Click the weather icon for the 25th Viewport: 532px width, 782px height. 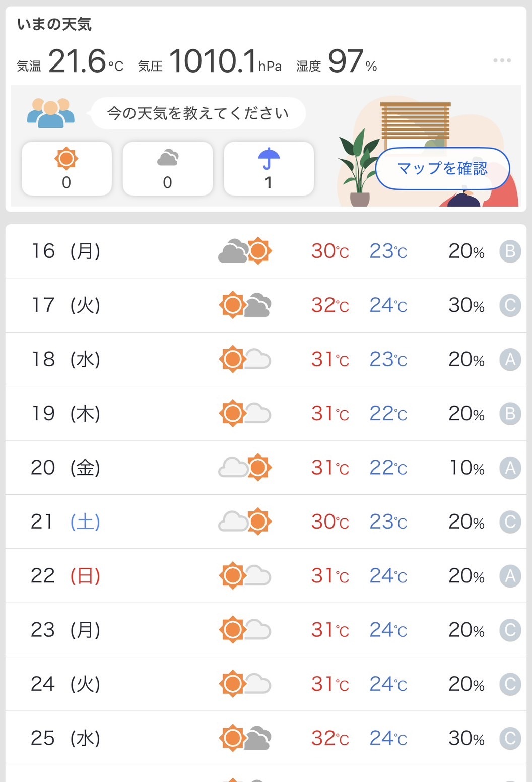(x=245, y=738)
